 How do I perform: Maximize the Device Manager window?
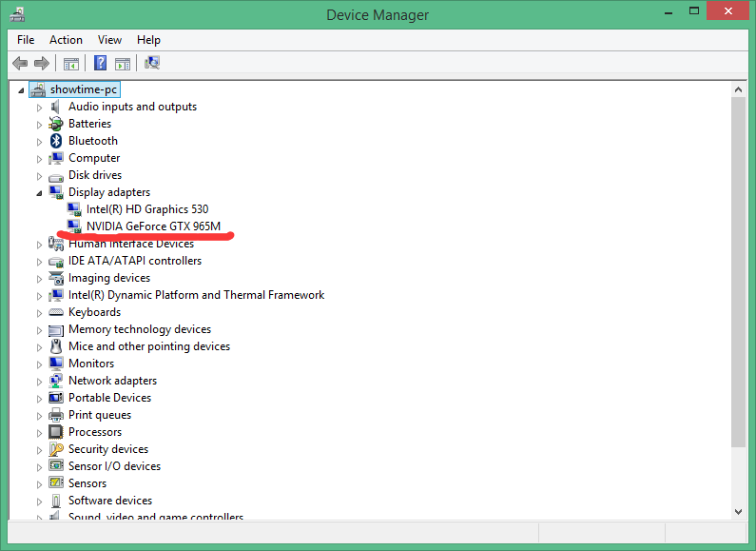[x=694, y=11]
